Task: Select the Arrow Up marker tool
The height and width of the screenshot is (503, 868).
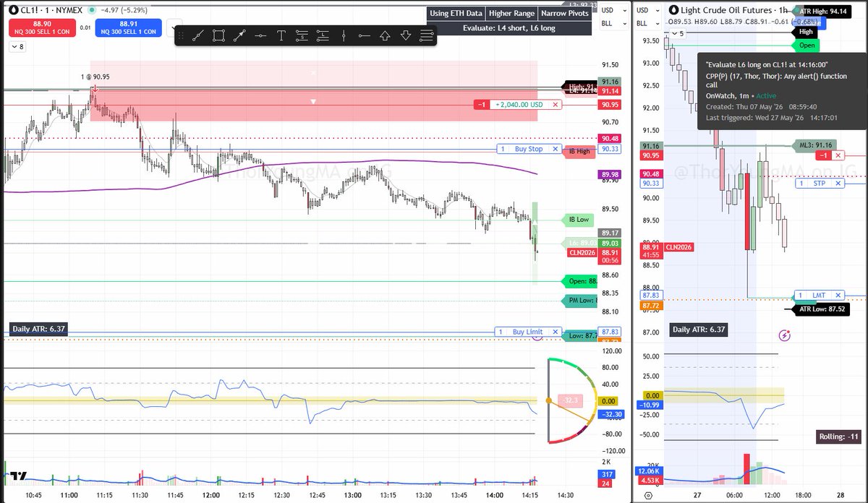Action: (x=385, y=35)
